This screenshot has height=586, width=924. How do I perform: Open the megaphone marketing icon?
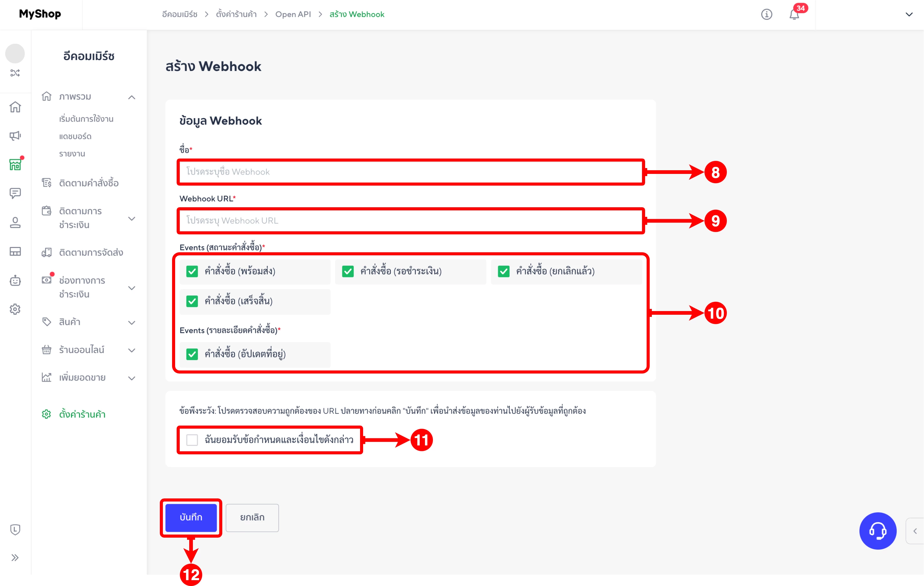tap(15, 135)
